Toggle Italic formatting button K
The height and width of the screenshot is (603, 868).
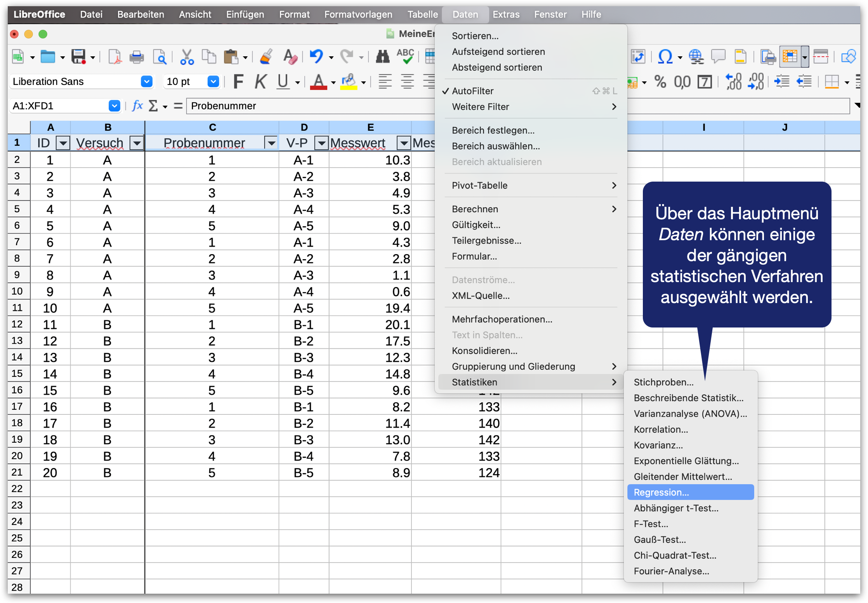tap(260, 82)
